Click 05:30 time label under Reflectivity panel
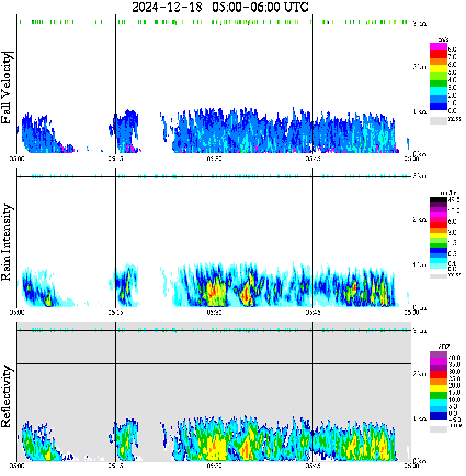Image resolution: width=466 pixels, height=476 pixels. click(214, 466)
